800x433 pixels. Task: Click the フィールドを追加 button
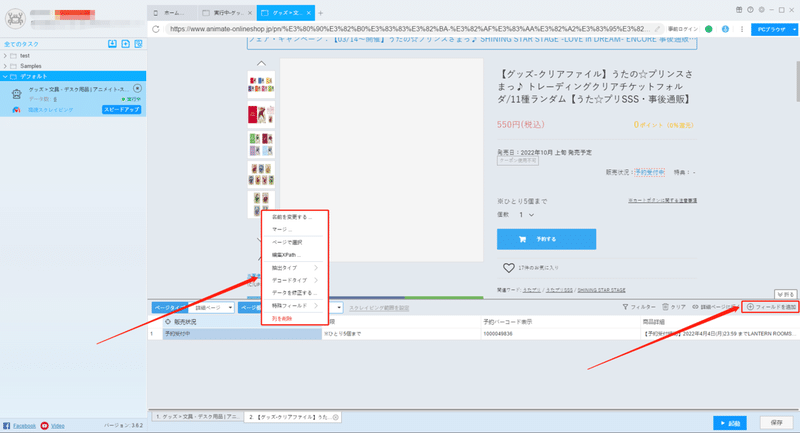pos(771,307)
